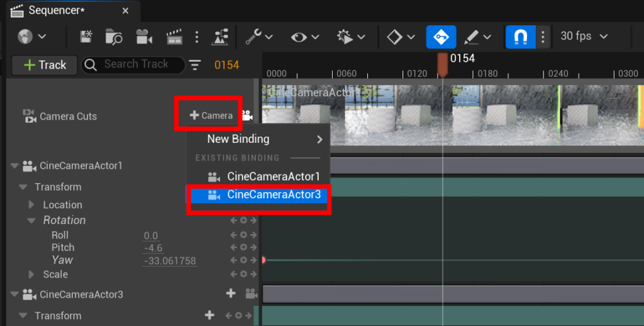The width and height of the screenshot is (644, 326).
Task: Expand the Location property
Action: click(x=31, y=205)
